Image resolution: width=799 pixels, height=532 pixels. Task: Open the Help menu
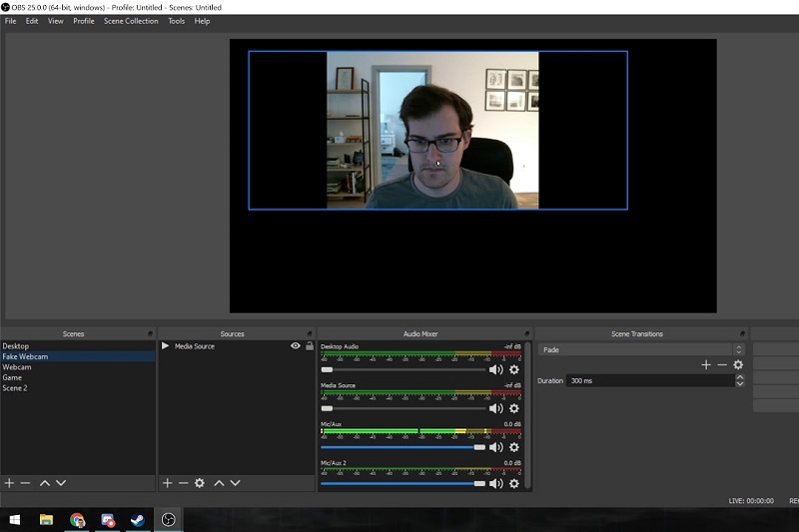coord(202,21)
